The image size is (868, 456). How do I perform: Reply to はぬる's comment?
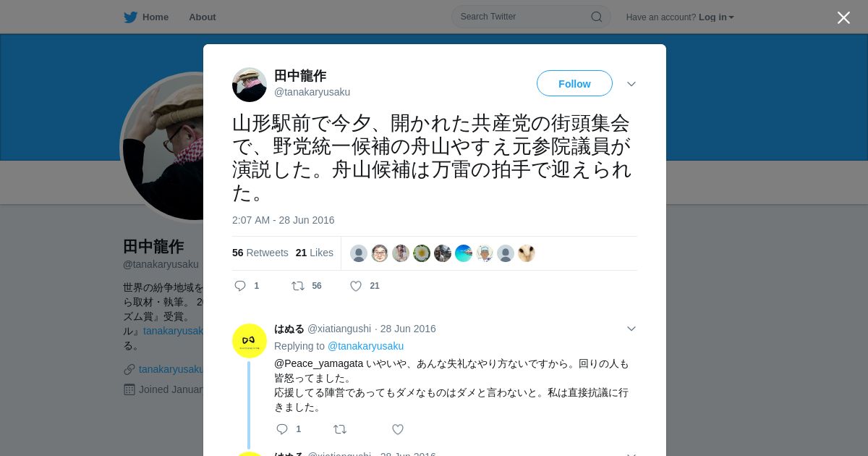click(x=282, y=429)
